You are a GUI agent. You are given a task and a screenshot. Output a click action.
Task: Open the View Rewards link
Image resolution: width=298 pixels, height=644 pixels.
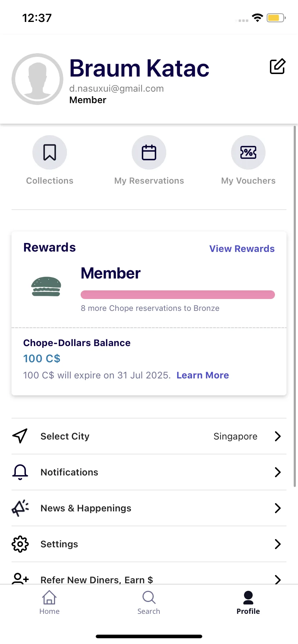pyautogui.click(x=242, y=249)
